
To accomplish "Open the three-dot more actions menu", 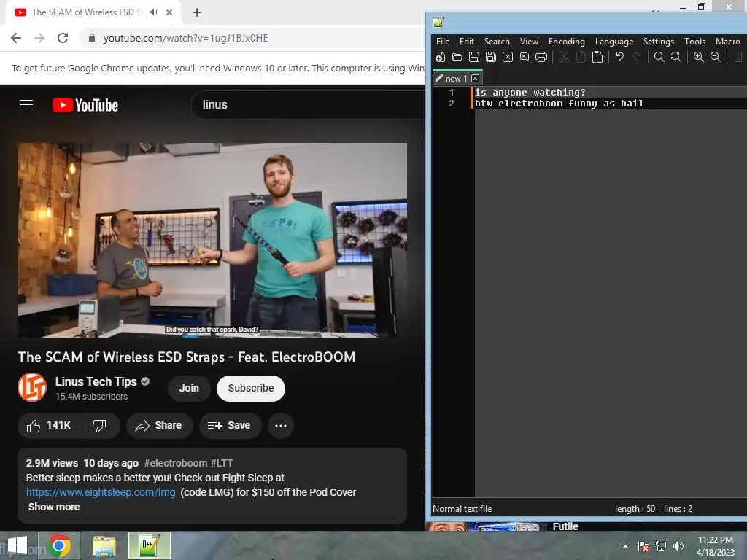I will (x=281, y=426).
